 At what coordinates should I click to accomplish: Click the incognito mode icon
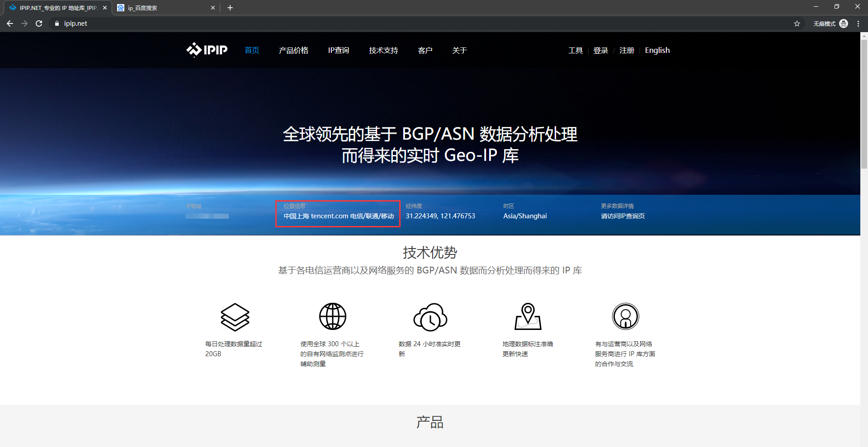click(x=844, y=24)
